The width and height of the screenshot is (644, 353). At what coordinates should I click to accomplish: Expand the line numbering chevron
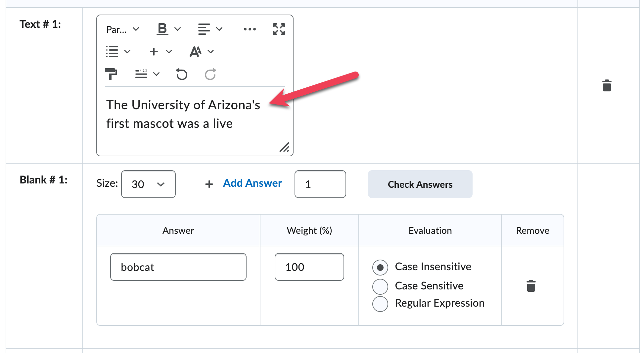[157, 74]
